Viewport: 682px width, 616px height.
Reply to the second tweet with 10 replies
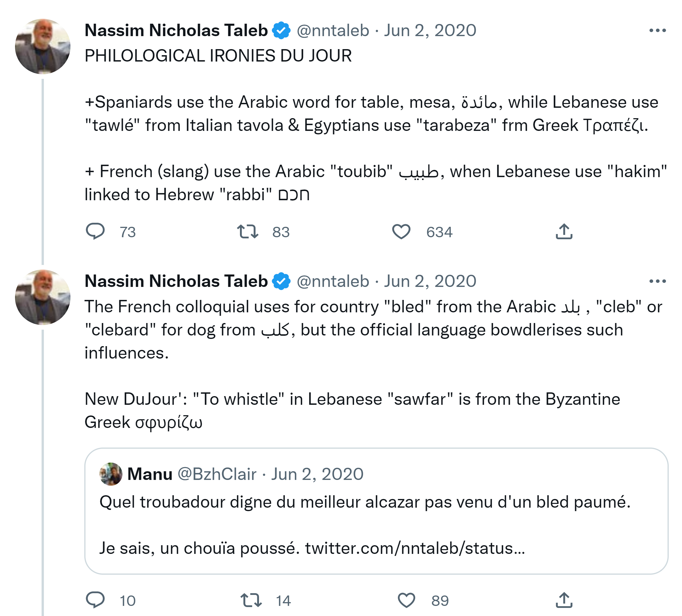(95, 600)
